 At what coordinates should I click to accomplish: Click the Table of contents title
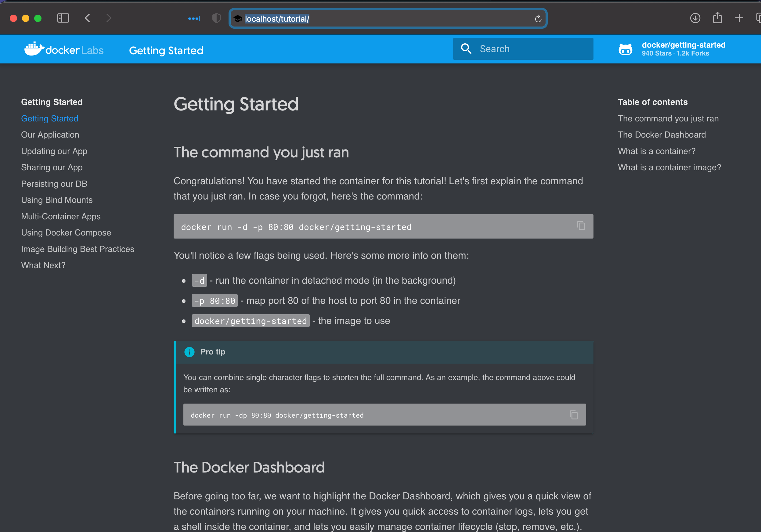[x=652, y=102]
